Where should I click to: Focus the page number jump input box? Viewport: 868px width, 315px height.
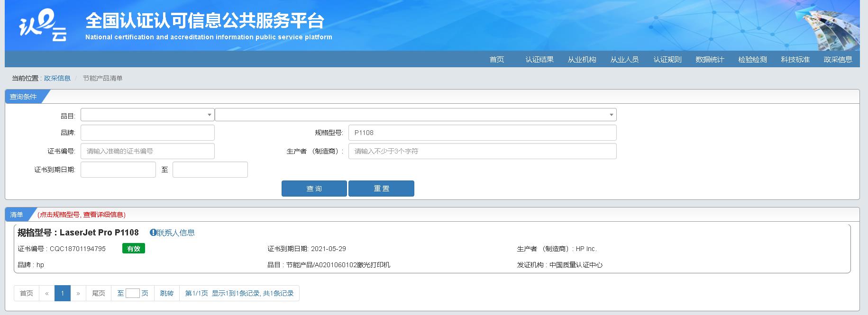tap(133, 293)
